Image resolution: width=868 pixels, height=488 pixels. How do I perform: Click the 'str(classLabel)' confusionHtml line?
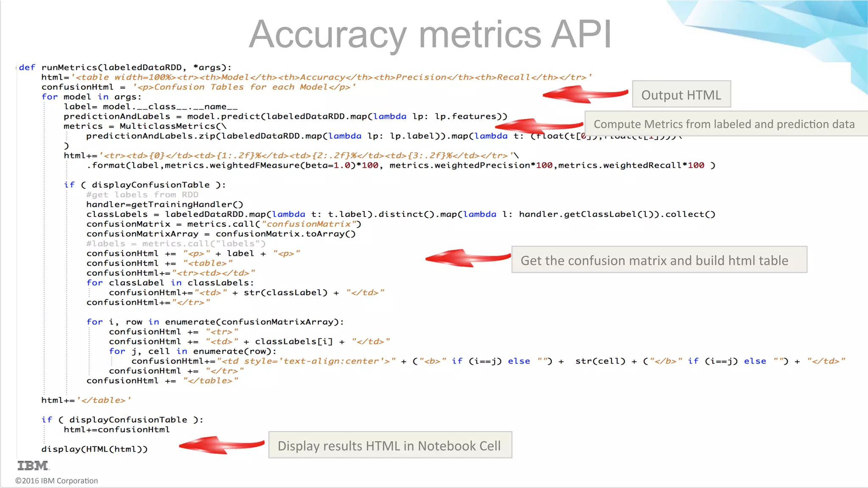coord(247,292)
